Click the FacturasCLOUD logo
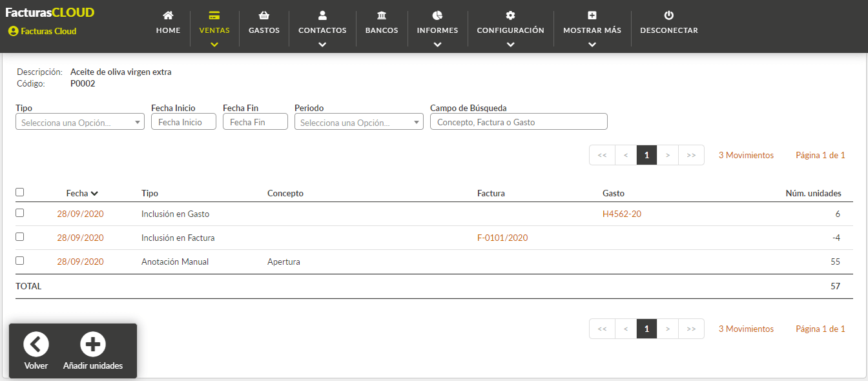This screenshot has height=381, width=868. tap(50, 12)
